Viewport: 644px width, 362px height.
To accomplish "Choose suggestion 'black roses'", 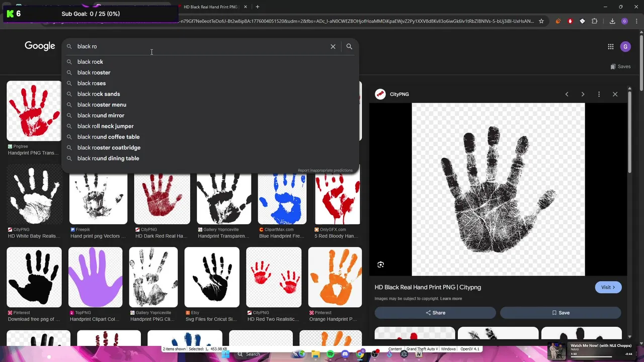I will point(210,83).
